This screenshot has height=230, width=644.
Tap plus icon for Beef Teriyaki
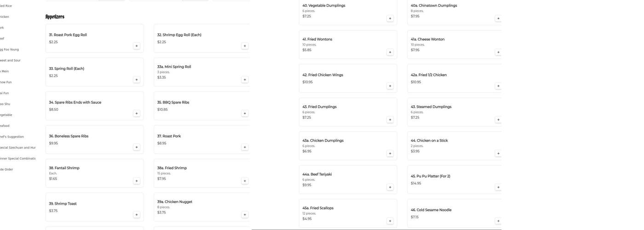tap(390, 187)
